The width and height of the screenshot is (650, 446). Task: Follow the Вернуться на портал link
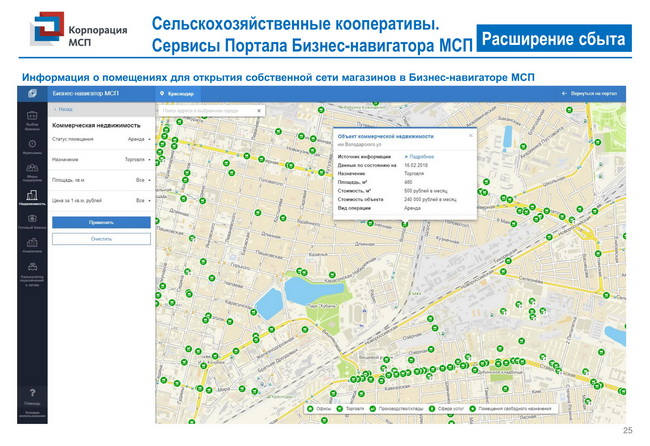597,92
